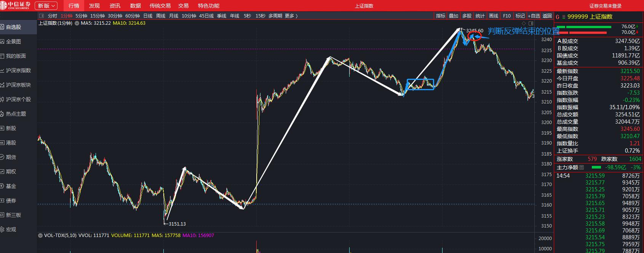This screenshot has width=644, height=253.
Task: Open the 多周期 multi-period selector
Action: coord(275,16)
